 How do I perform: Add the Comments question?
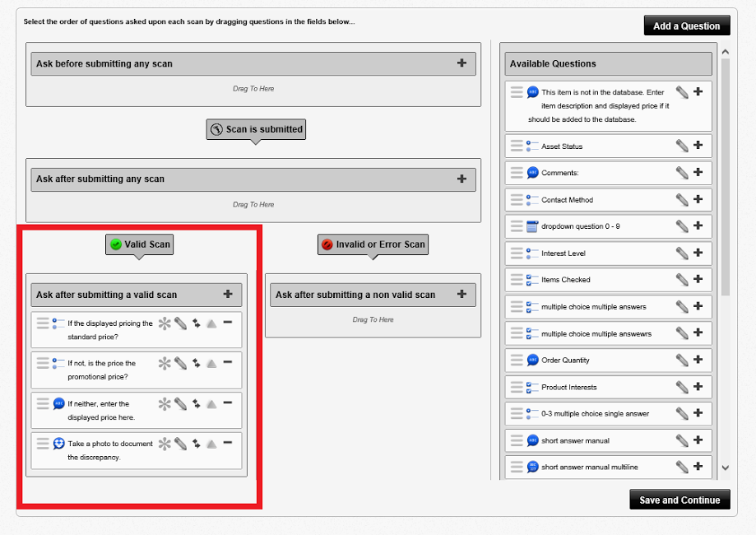pos(698,172)
